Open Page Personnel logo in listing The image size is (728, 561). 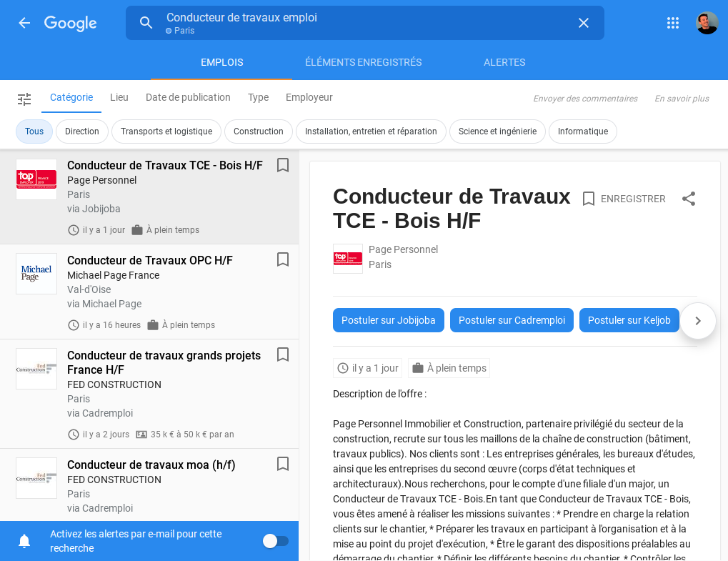coord(36,179)
